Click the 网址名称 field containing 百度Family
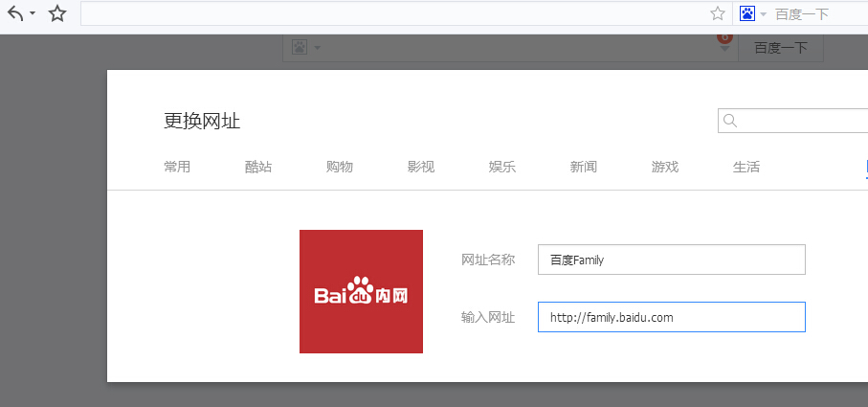The image size is (868, 407). (x=672, y=260)
